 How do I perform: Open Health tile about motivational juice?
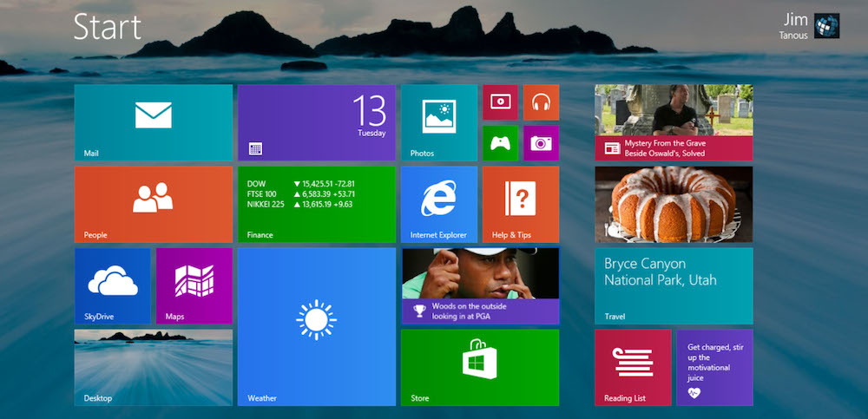tap(714, 368)
